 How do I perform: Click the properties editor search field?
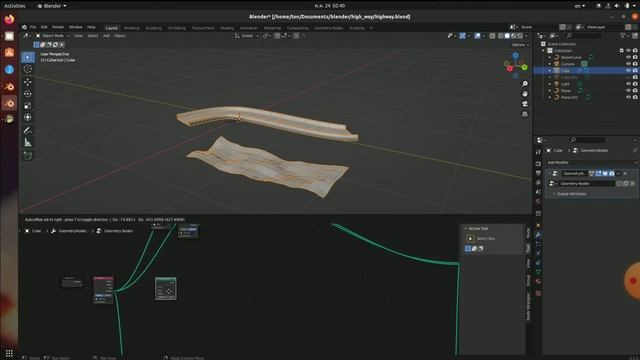[588, 140]
